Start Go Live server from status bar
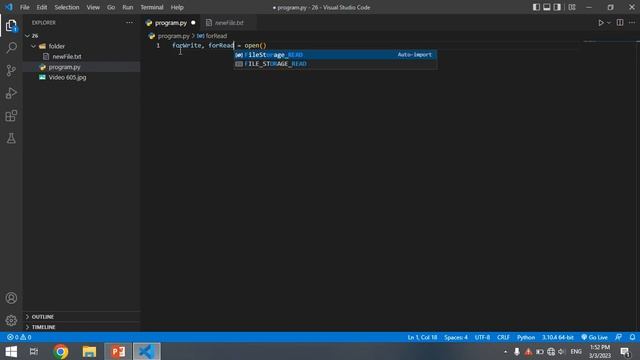This screenshot has width=640, height=360. [x=594, y=337]
